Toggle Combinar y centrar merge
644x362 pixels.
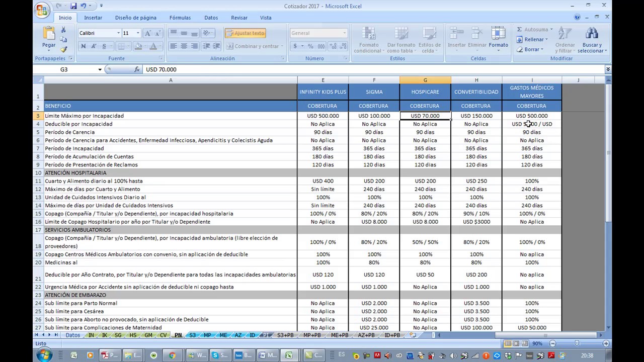pos(253,46)
